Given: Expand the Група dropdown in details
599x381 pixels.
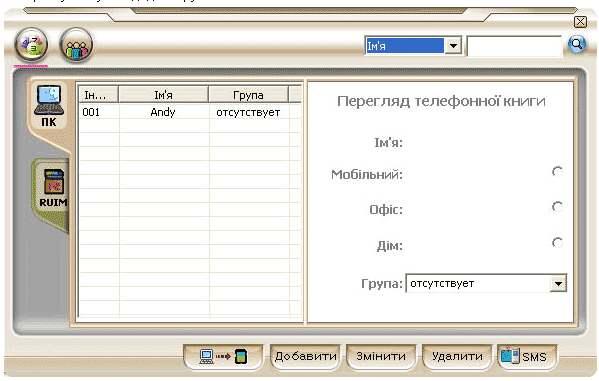Looking at the screenshot, I should click(558, 284).
